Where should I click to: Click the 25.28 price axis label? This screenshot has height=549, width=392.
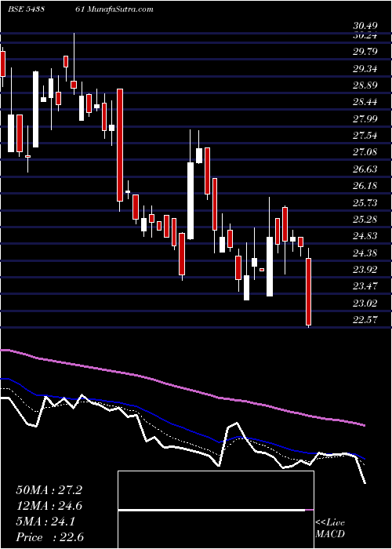tap(365, 219)
